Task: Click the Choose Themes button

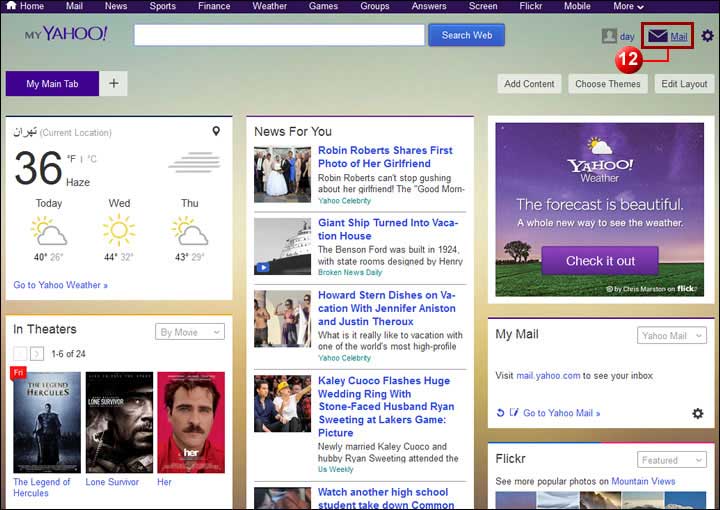Action: coord(608,84)
